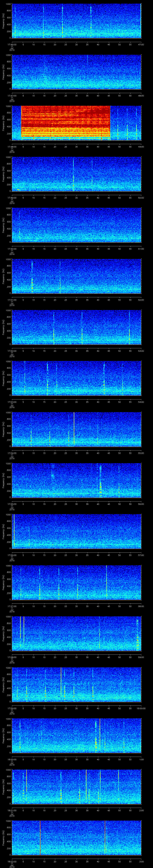Click the 17:48:00 start time label
This screenshot has height=868, width=153.
pos(12,147)
